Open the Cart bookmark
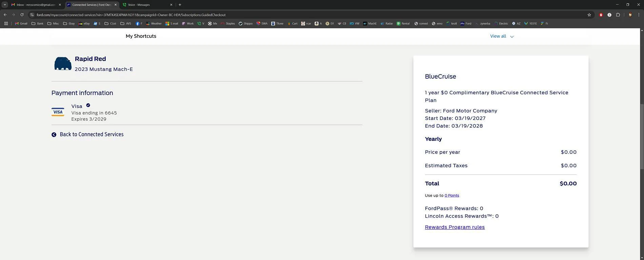The image size is (644, 260). 292,24
